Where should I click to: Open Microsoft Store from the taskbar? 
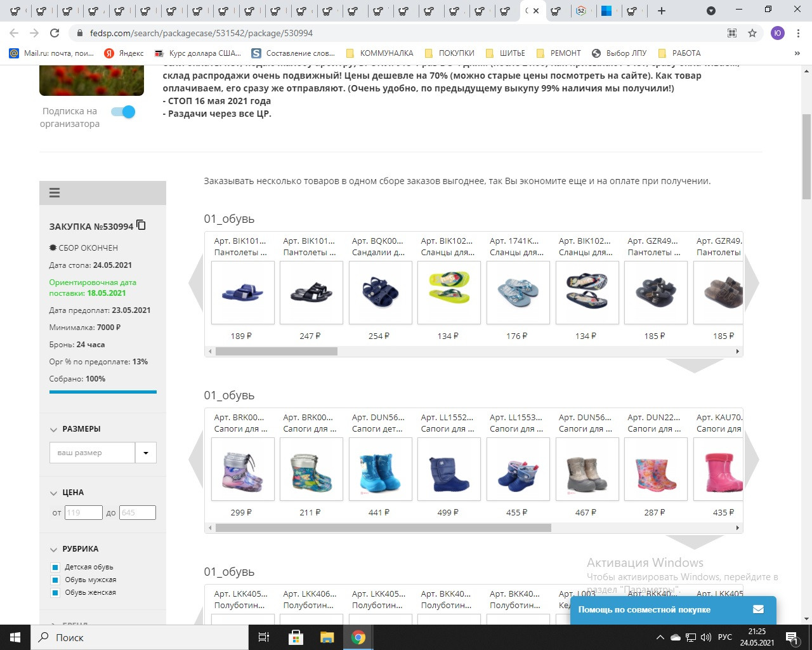pos(296,637)
